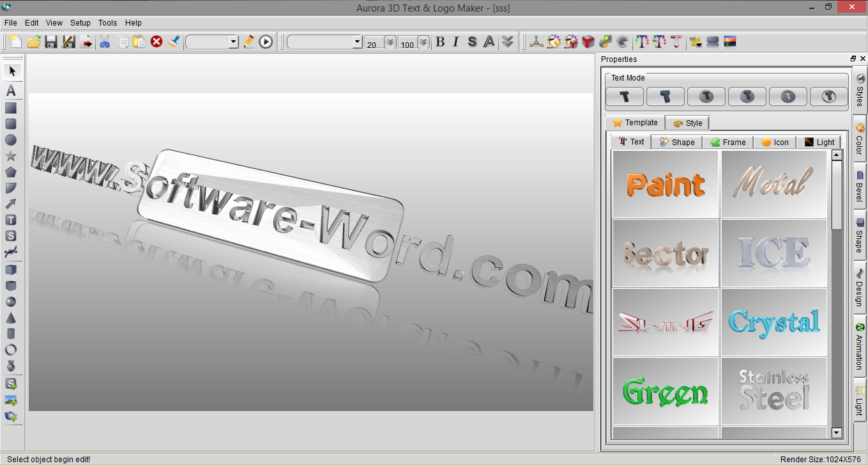The height and width of the screenshot is (466, 868).
Task: Click the blue paintbrush format icon
Action: pyautogui.click(x=174, y=42)
